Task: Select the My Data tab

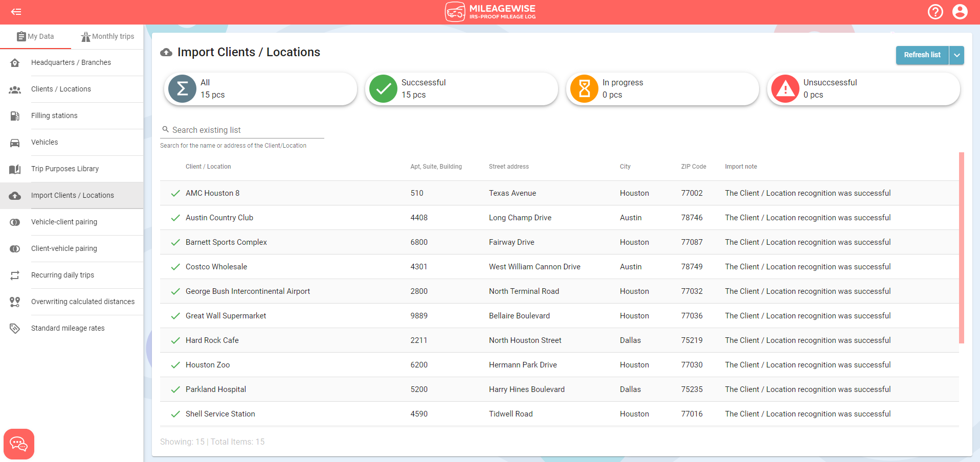Action: click(36, 36)
